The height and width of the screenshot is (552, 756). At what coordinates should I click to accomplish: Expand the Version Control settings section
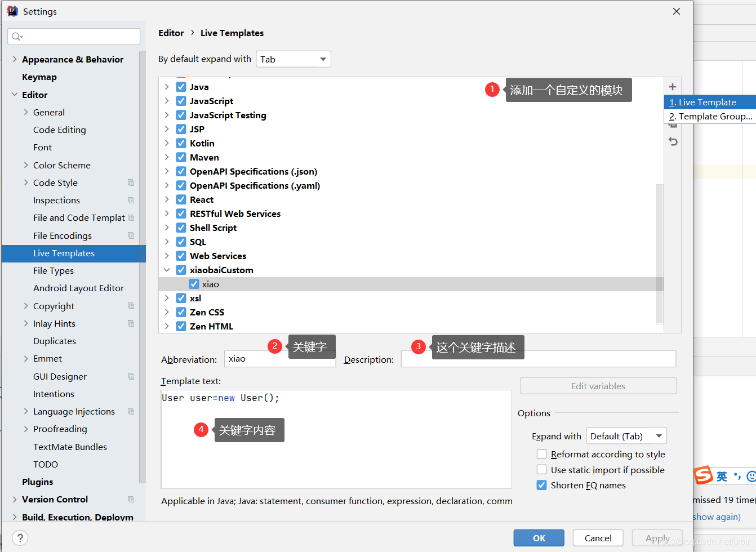15,499
